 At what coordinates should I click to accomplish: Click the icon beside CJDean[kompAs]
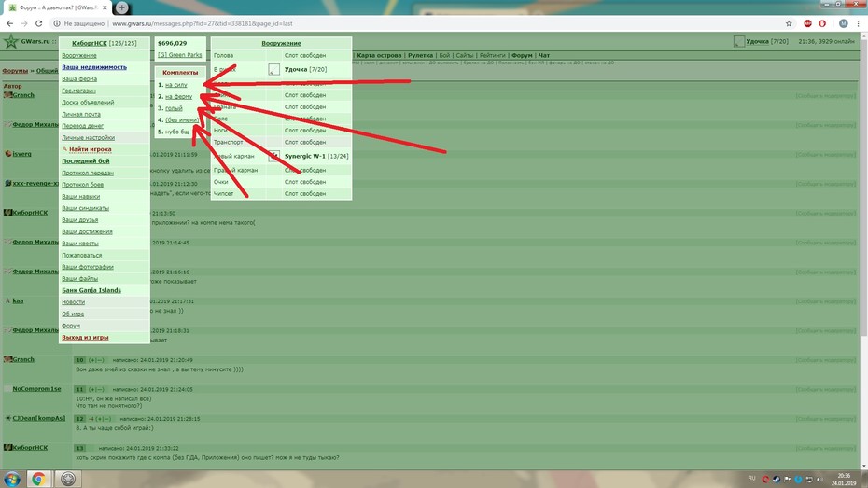(x=8, y=418)
